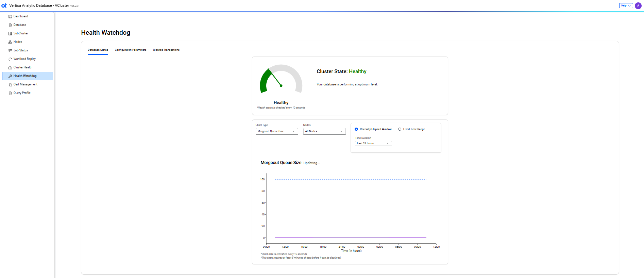The height and width of the screenshot is (278, 644).
Task: Select Health Watchdog in sidebar
Action: [28, 76]
